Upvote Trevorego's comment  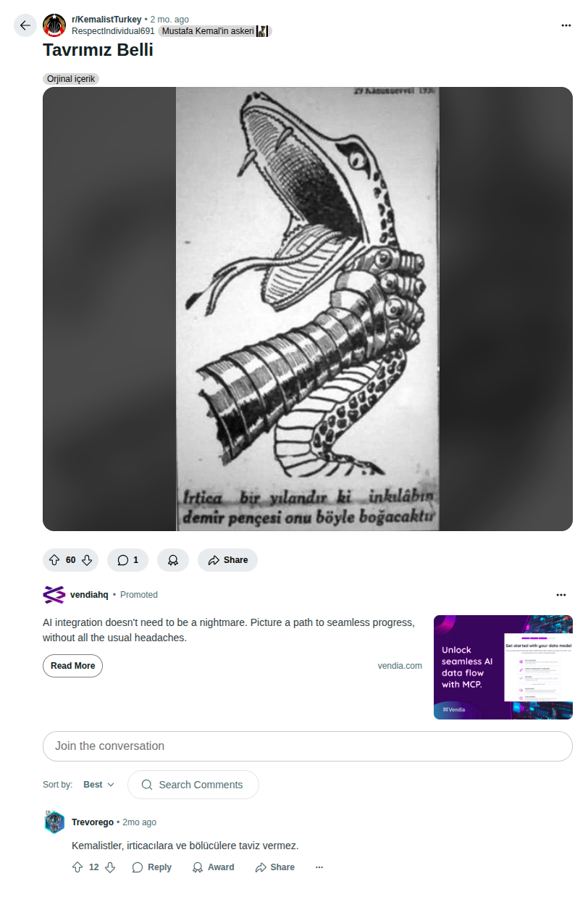[x=77, y=867]
